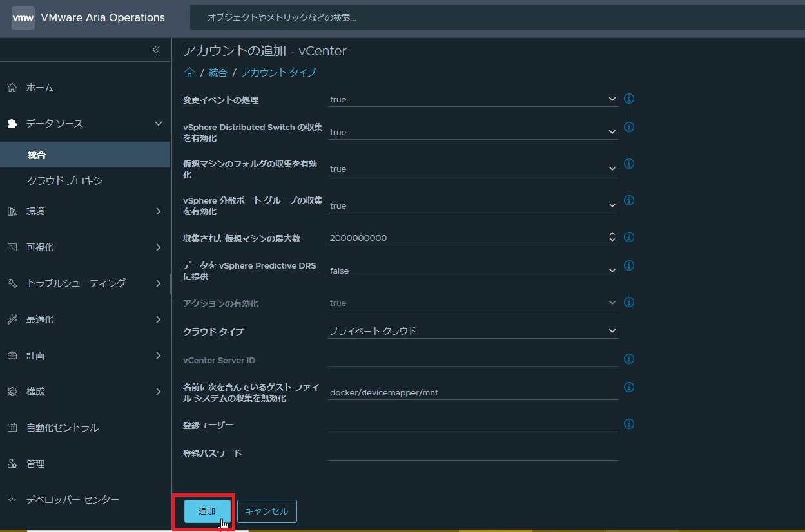This screenshot has width=805, height=532.
Task: Open the ホーム sidebar icon
Action: (12, 88)
